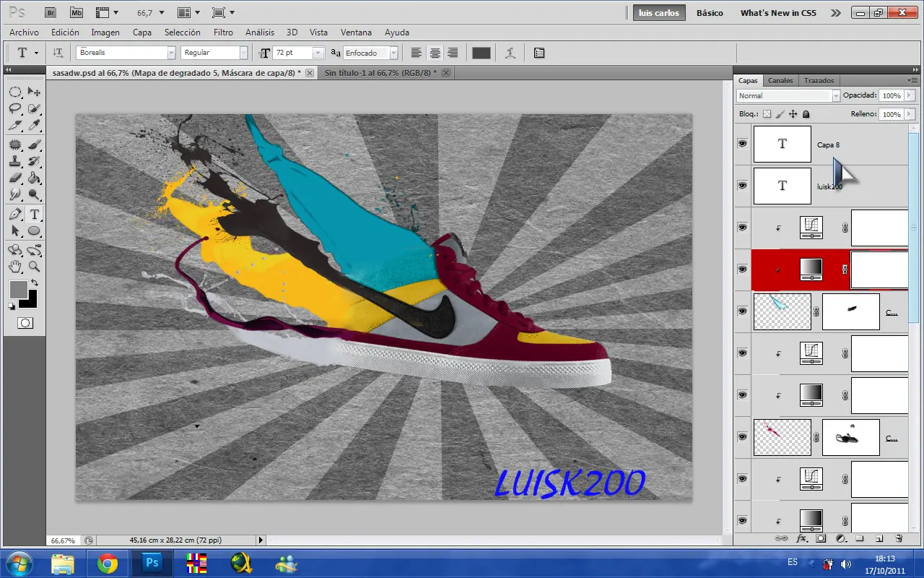This screenshot has width=924, height=578.
Task: Open the zoom level 66,7 dropdown
Action: tap(160, 12)
